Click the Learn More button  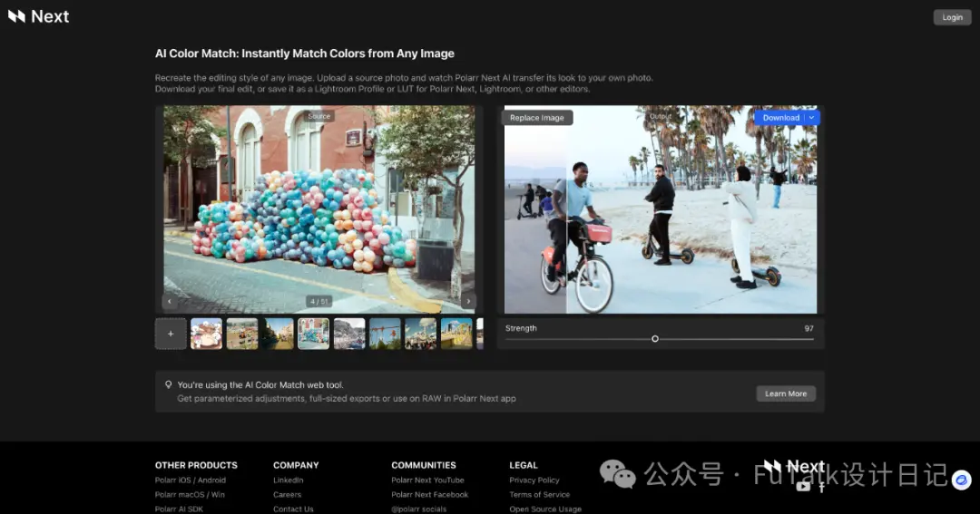tap(786, 393)
